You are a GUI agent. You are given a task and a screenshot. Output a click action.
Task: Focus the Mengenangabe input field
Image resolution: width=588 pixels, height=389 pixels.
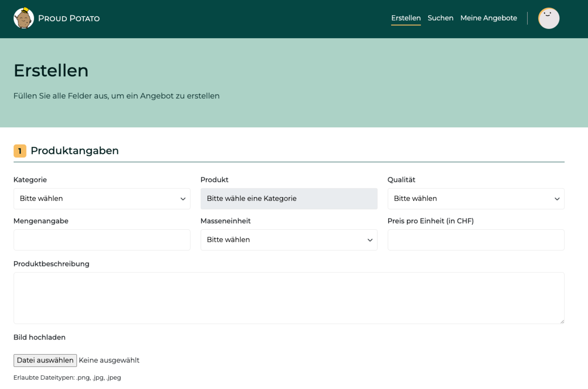102,240
